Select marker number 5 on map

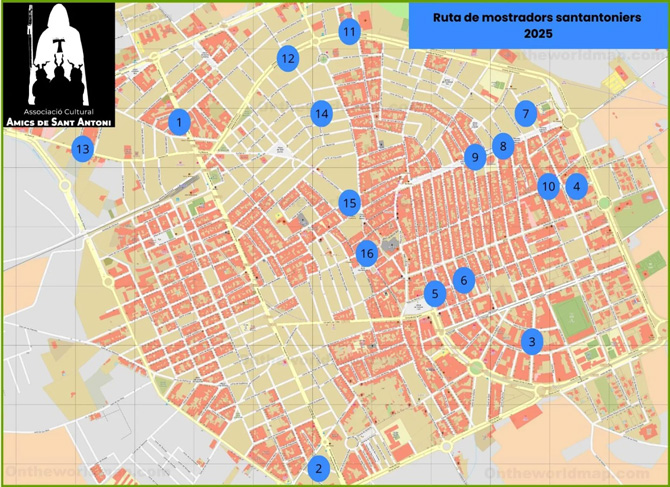pyautogui.click(x=434, y=293)
